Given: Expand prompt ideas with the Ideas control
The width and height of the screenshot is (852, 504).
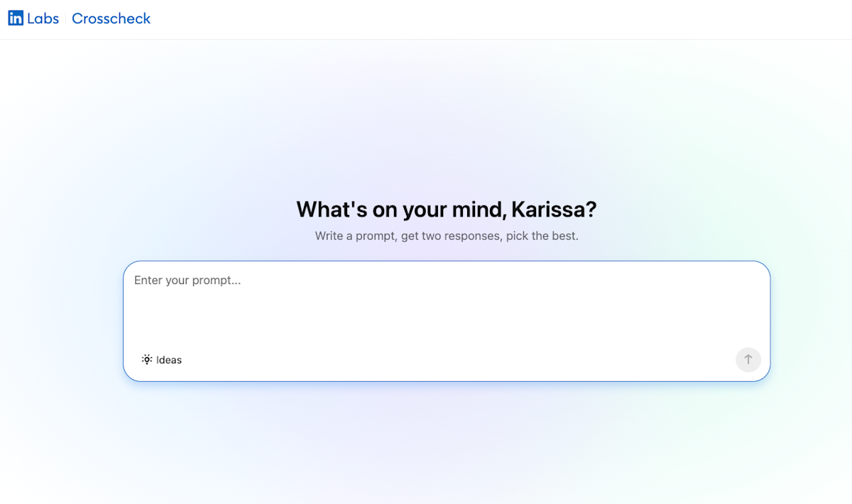Looking at the screenshot, I should 161,359.
